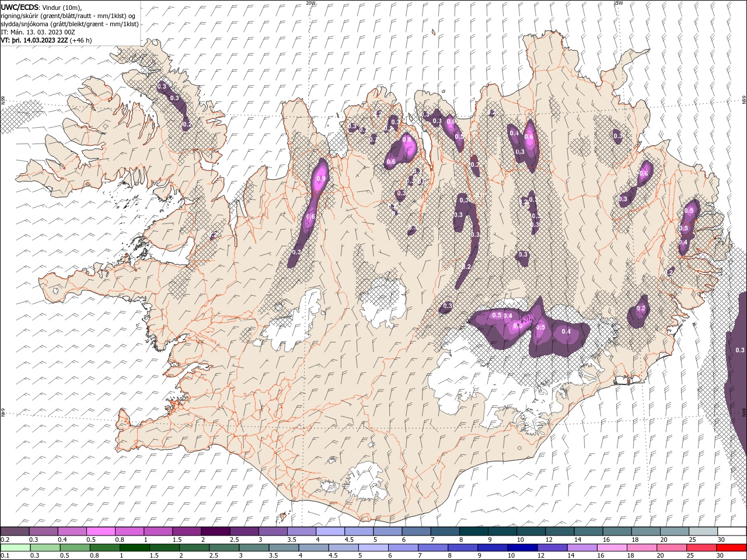Pick the upper-row legend swatch between 0.3 and 0.4

click(43, 531)
